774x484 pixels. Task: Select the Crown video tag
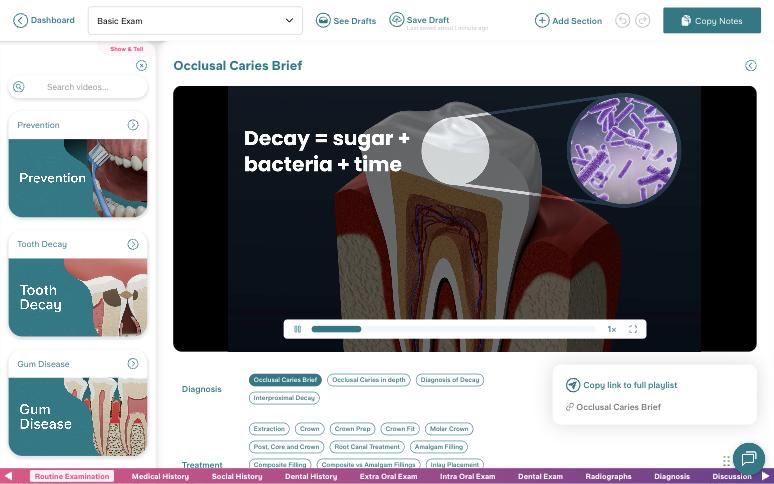[310, 429]
